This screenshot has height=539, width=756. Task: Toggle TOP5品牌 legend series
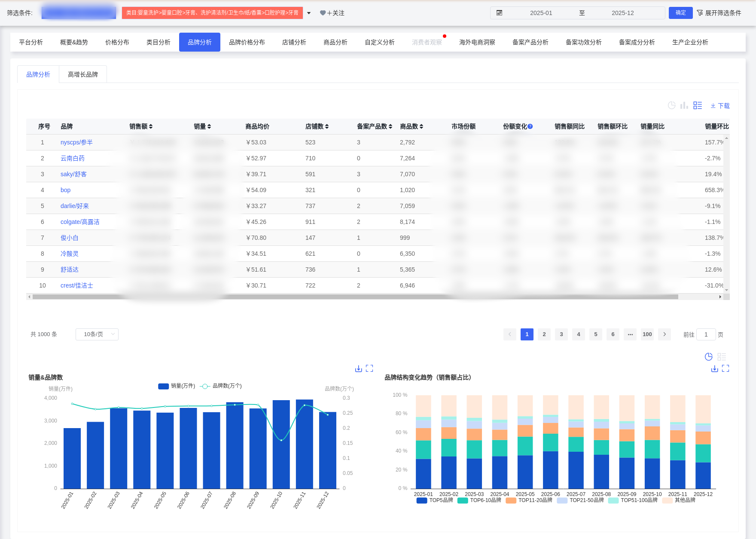coord(435,500)
